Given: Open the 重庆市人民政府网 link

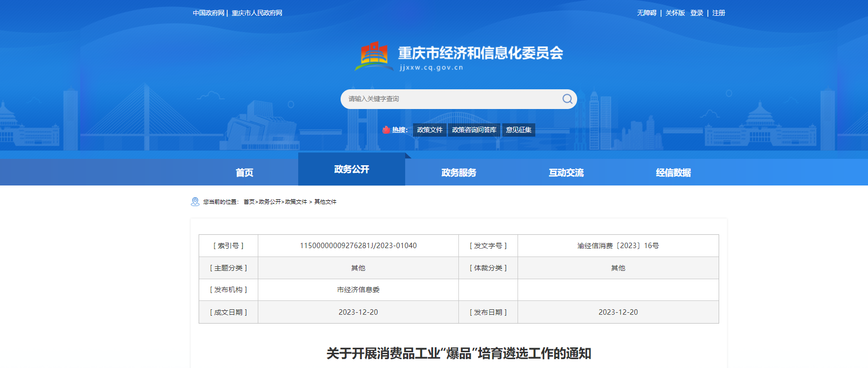Looking at the screenshot, I should pyautogui.click(x=257, y=13).
